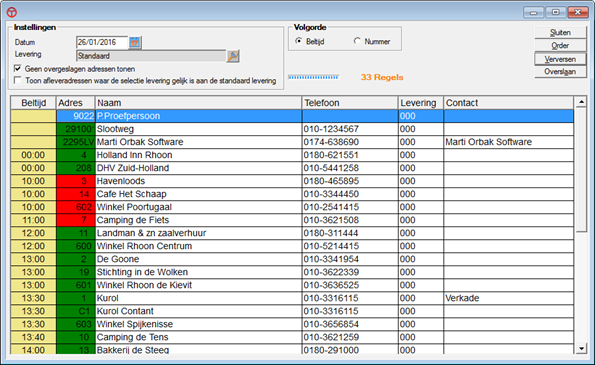Click the scrollbar up arrow
Viewport: 595px width, 365px height.
[x=581, y=102]
